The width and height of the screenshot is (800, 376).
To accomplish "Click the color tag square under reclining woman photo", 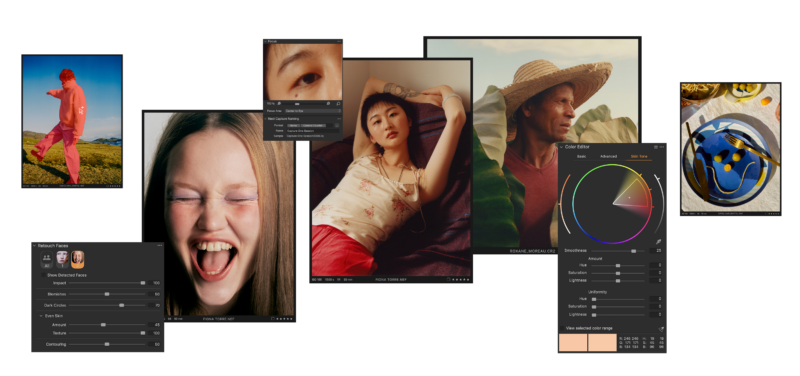I will click(x=448, y=280).
